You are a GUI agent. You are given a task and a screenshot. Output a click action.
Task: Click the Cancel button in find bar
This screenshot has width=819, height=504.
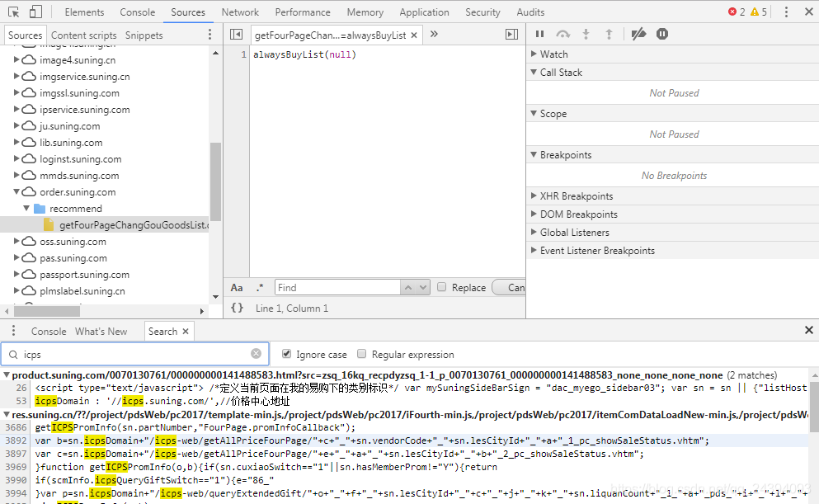(x=509, y=287)
